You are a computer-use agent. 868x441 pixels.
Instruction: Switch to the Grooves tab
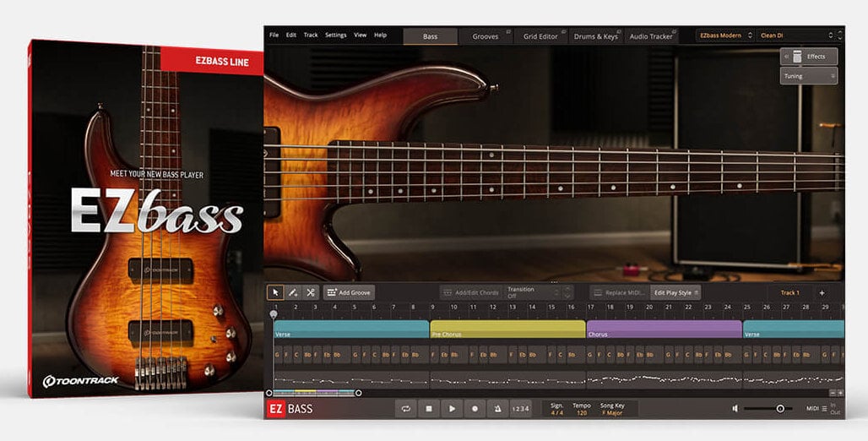click(x=486, y=36)
